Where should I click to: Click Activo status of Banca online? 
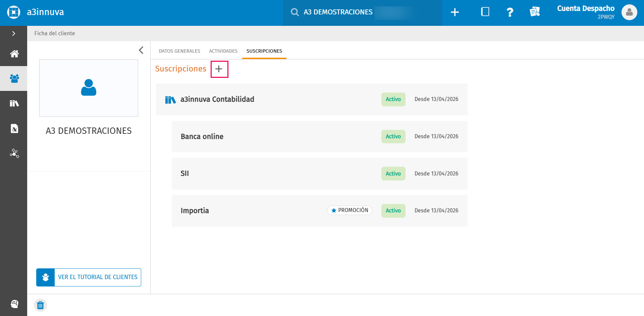393,137
